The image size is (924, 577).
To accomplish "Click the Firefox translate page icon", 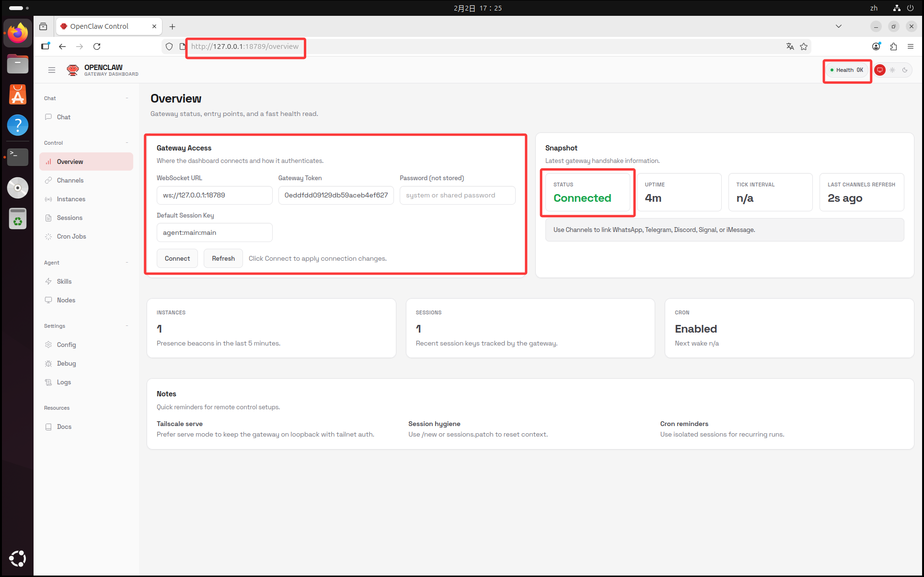I will pyautogui.click(x=790, y=46).
